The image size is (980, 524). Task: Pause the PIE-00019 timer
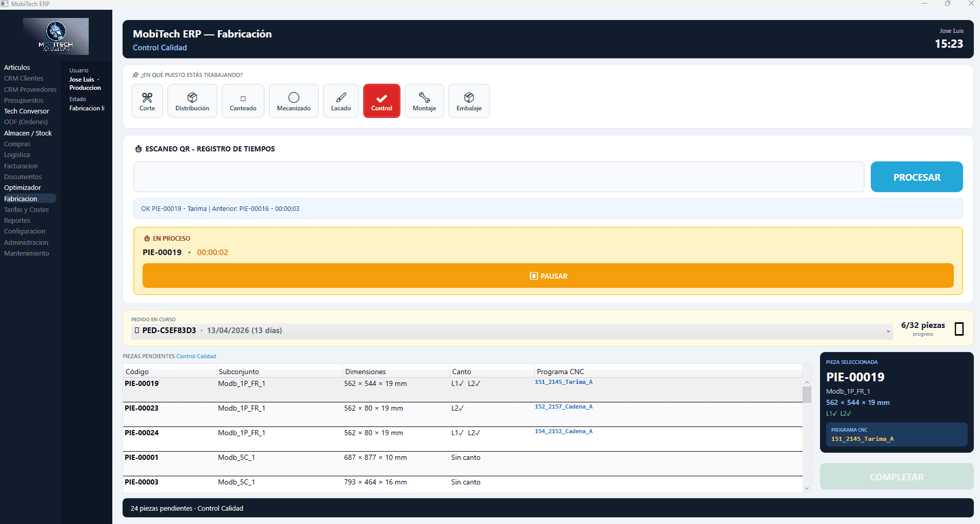click(x=548, y=276)
